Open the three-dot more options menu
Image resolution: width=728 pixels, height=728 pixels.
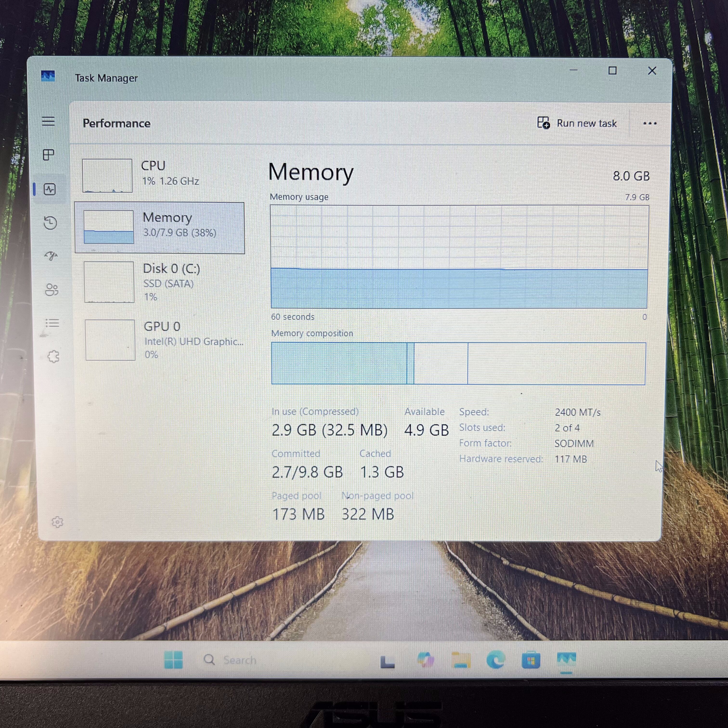(650, 123)
